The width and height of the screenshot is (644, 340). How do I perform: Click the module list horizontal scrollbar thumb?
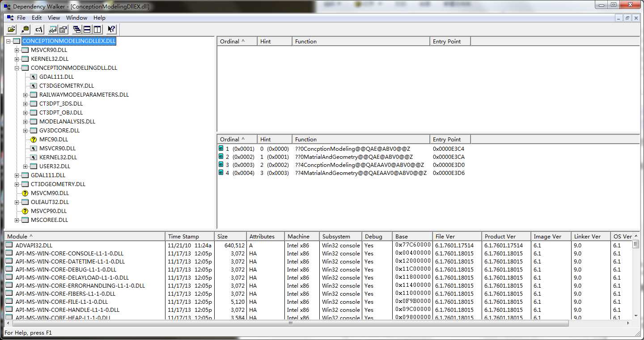290,323
